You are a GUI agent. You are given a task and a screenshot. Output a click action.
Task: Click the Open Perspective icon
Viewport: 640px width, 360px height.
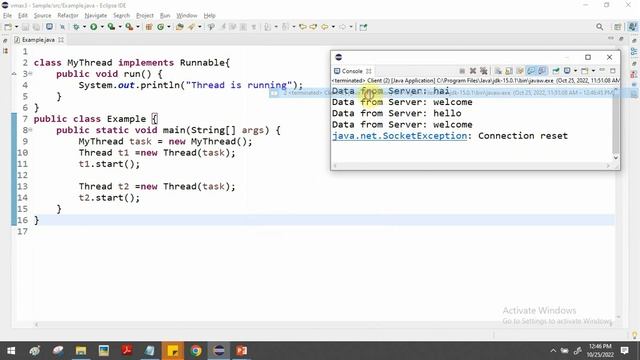[618, 27]
